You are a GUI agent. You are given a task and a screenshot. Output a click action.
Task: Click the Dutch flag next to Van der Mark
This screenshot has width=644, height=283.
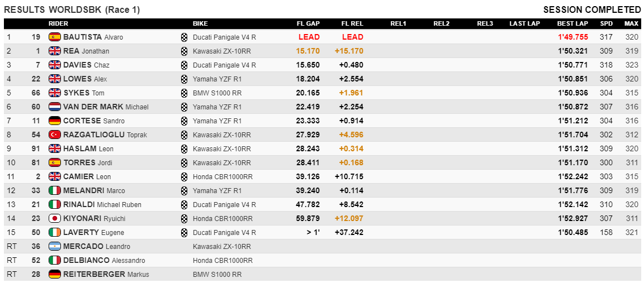click(55, 107)
